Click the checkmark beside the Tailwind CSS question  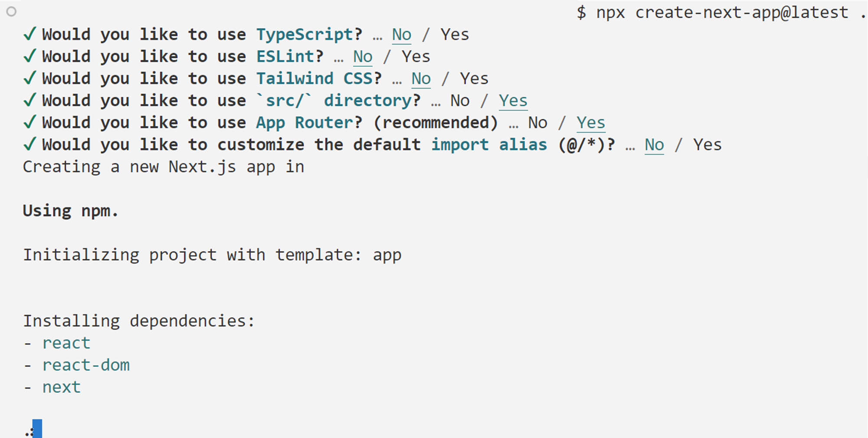(29, 78)
